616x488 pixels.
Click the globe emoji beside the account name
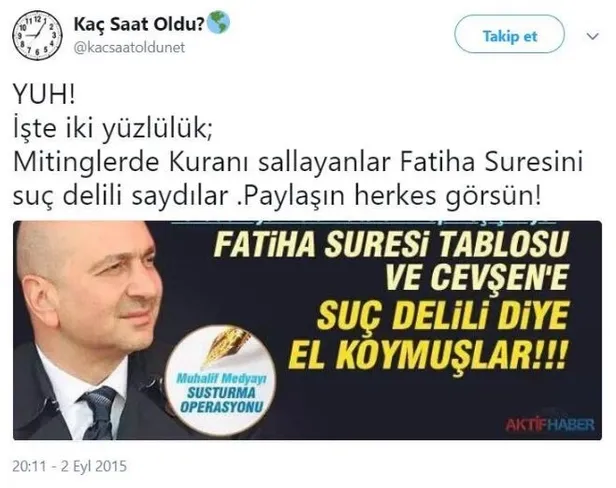(218, 23)
